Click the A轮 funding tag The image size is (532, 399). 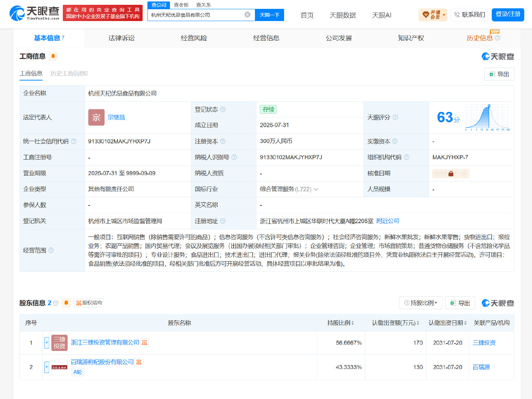pos(78,372)
